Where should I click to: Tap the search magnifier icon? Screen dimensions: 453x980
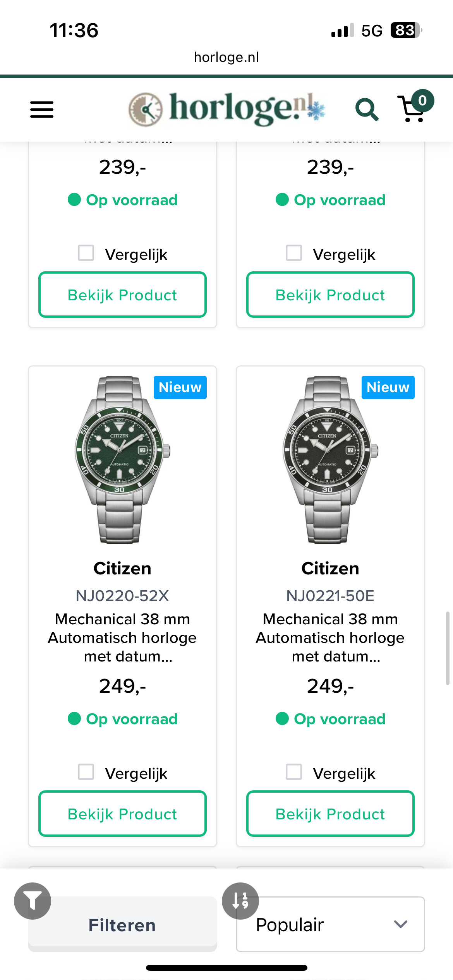coord(366,110)
